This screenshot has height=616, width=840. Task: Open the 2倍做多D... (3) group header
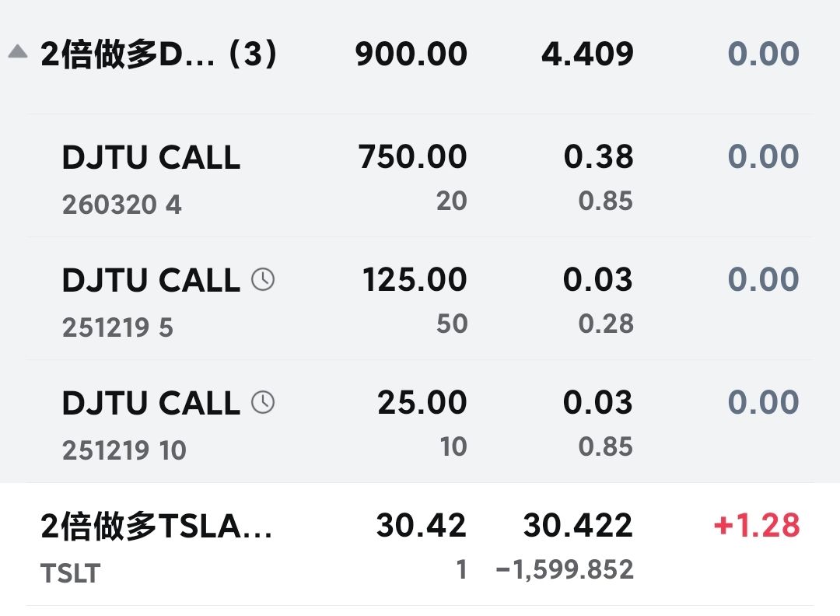(159, 54)
